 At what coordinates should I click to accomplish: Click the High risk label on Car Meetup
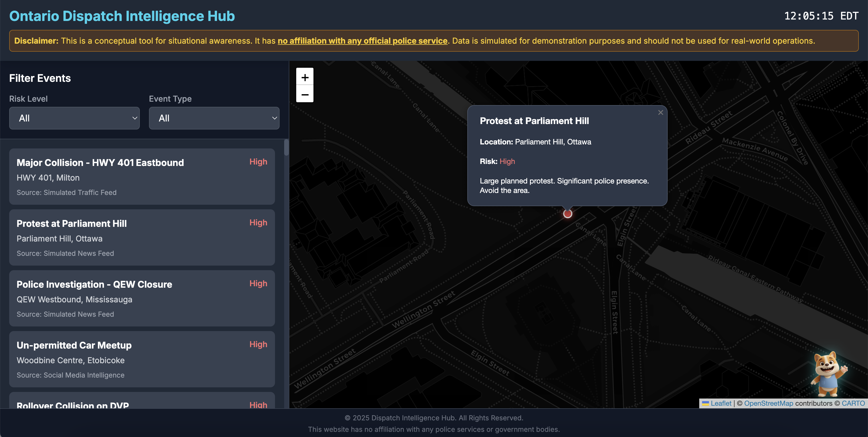click(258, 344)
